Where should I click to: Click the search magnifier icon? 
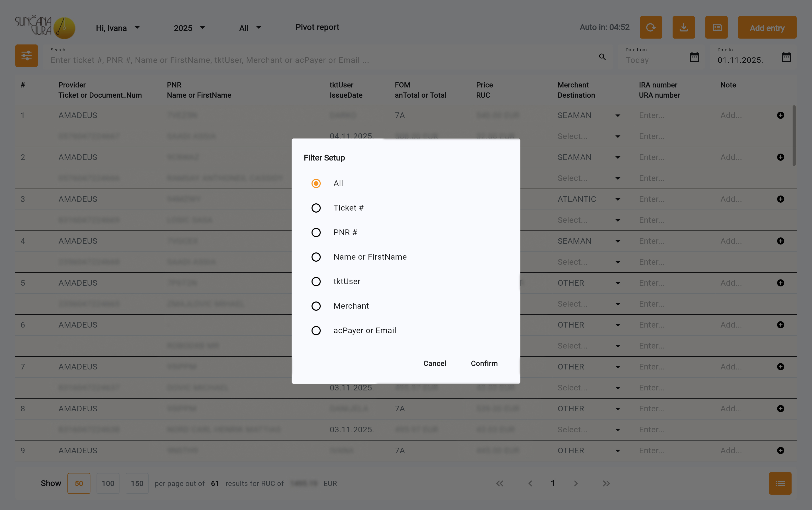602,57
